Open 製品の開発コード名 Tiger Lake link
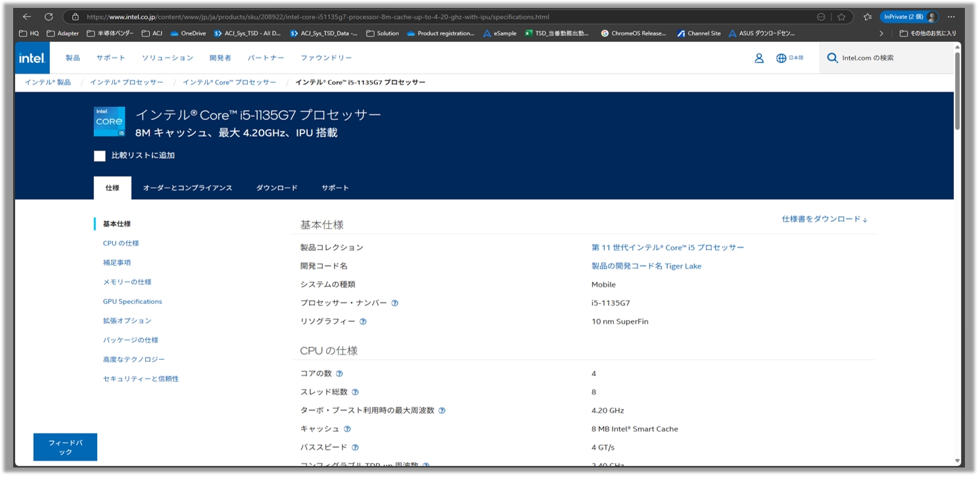Image resolution: width=980 pixels, height=478 pixels. pyautogui.click(x=646, y=266)
